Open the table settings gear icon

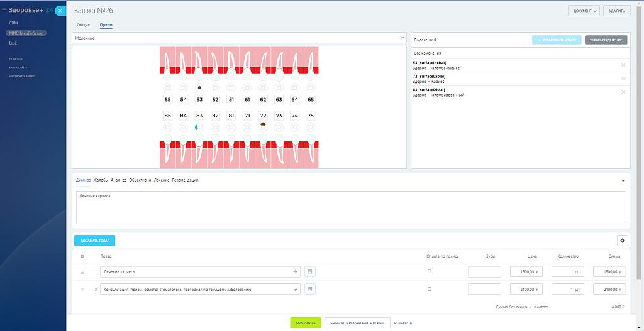tap(623, 241)
